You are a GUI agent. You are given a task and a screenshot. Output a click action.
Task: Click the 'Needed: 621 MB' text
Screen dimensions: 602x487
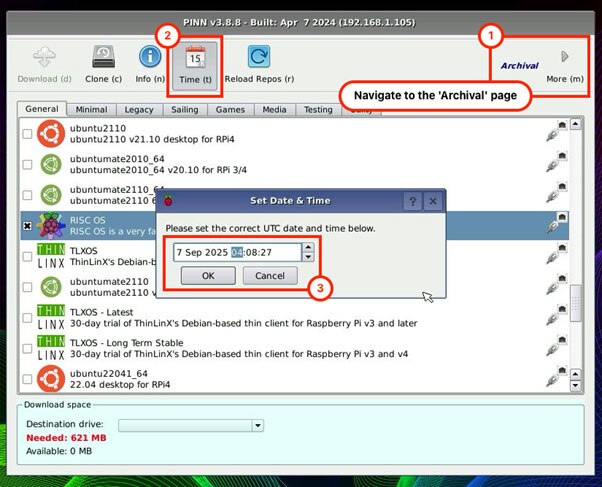[x=66, y=438]
